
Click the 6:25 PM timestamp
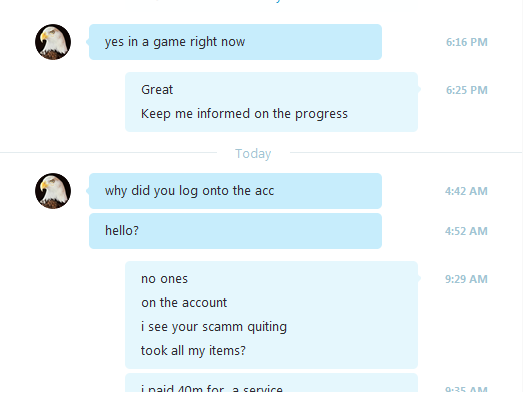pyautogui.click(x=467, y=90)
